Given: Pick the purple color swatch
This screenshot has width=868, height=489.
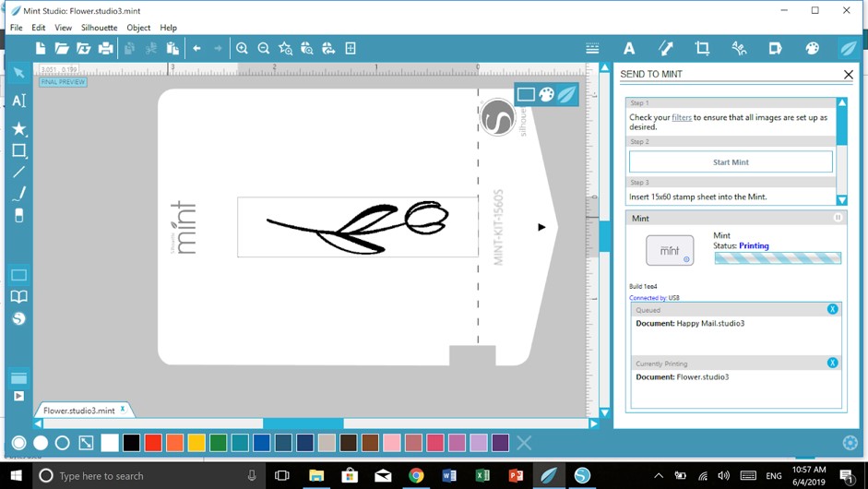Looking at the screenshot, I should click(501, 443).
